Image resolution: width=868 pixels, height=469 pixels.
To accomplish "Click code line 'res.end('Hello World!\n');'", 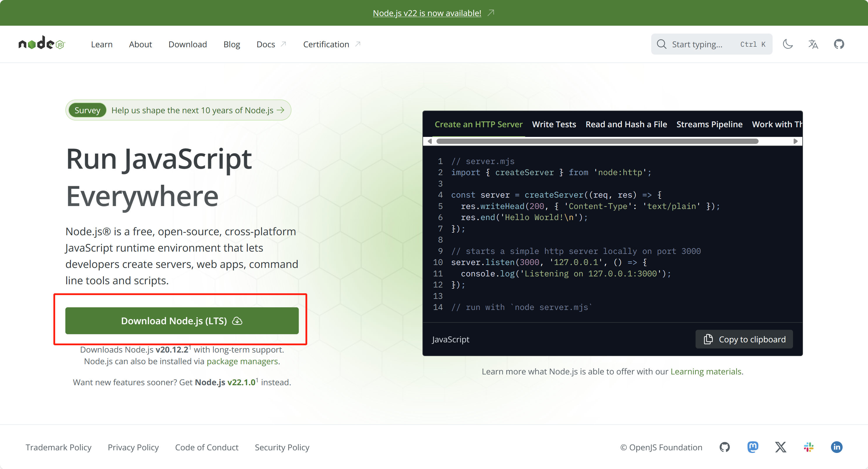I will [524, 217].
